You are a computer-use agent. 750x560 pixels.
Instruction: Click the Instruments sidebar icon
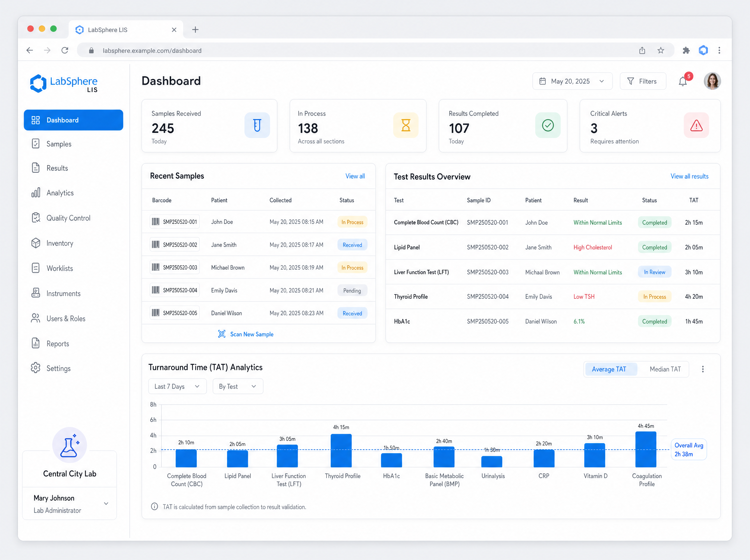(x=36, y=293)
